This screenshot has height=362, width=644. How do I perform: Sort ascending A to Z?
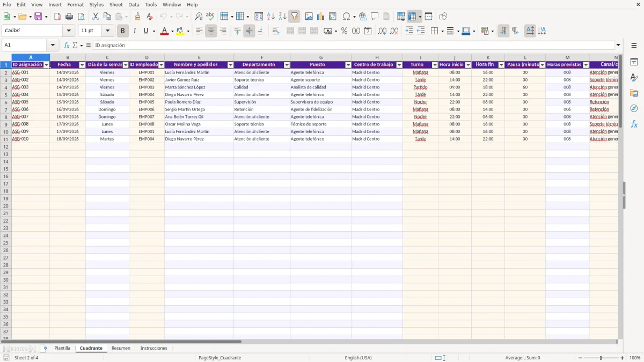point(271,16)
